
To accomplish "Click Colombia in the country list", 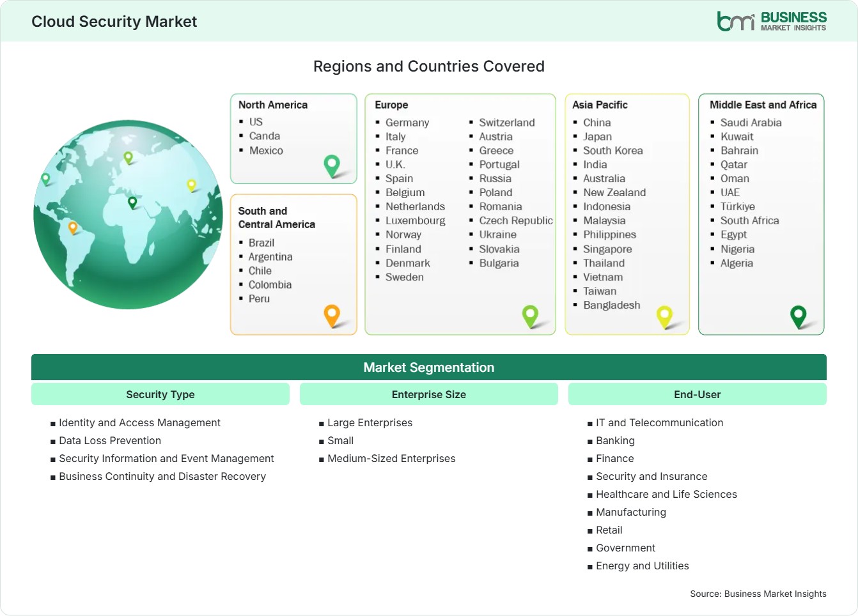I will [x=270, y=285].
